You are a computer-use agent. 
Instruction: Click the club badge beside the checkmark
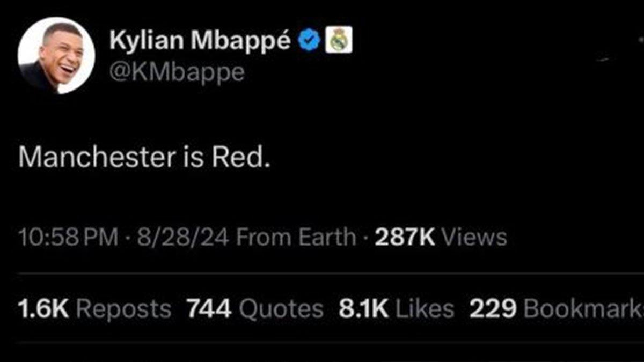click(x=339, y=39)
